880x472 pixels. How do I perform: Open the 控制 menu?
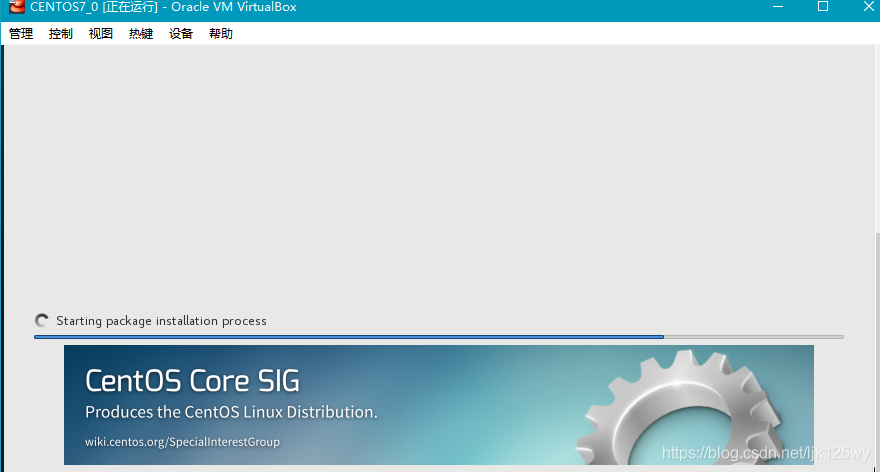point(61,34)
